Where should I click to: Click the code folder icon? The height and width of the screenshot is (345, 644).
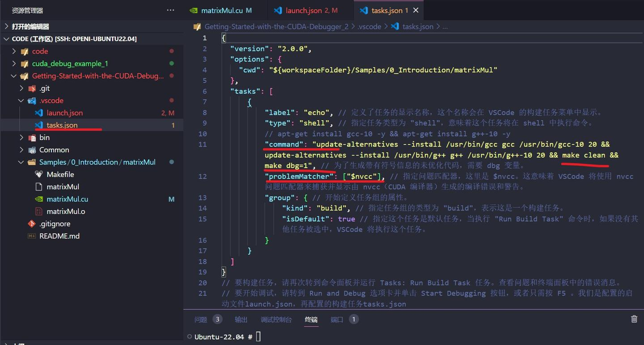click(x=25, y=51)
